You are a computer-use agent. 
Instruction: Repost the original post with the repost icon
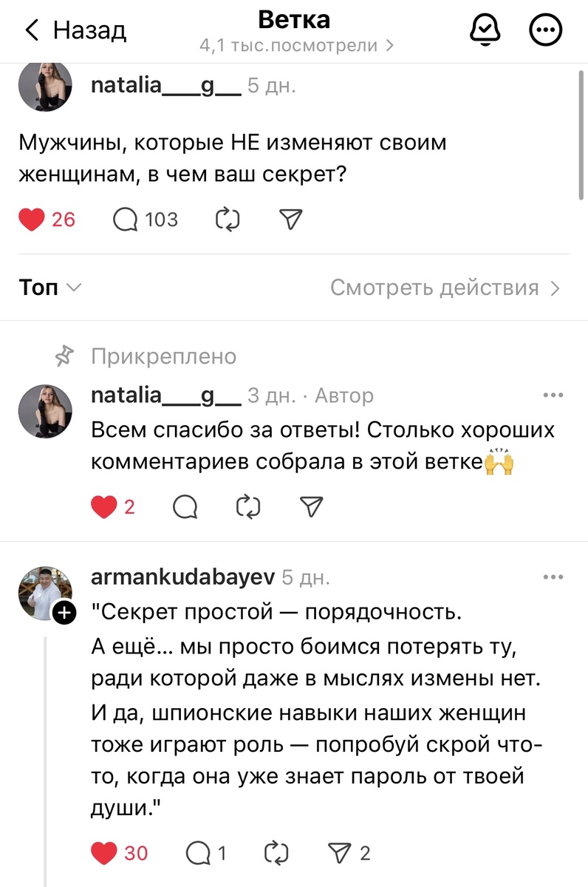pyautogui.click(x=228, y=219)
